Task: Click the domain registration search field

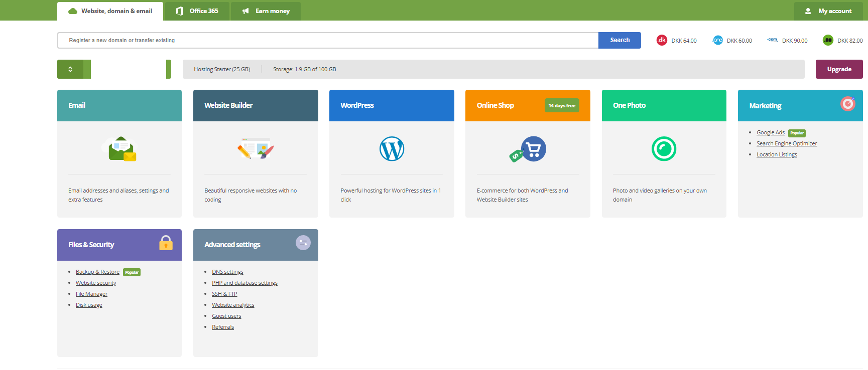Action: (x=327, y=40)
